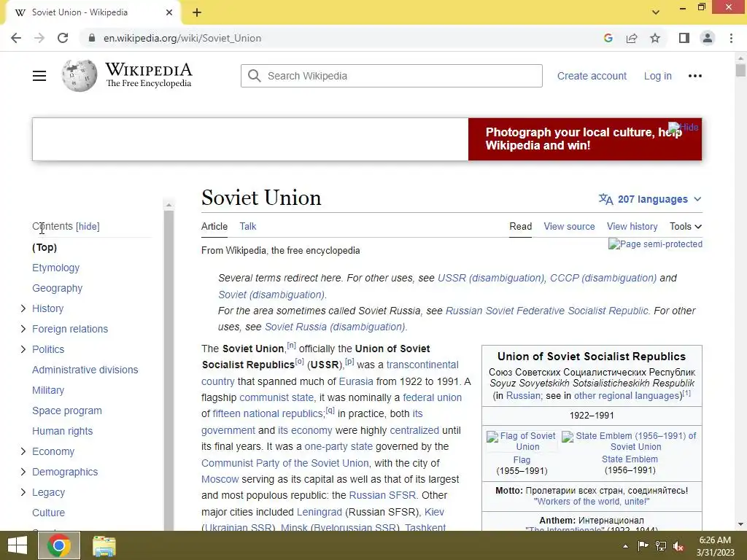Open the network tray icon

660,546
